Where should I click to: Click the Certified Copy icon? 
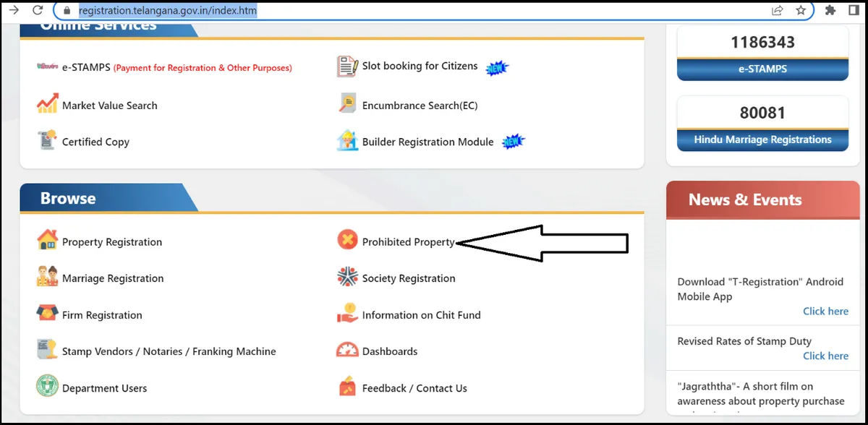(48, 141)
